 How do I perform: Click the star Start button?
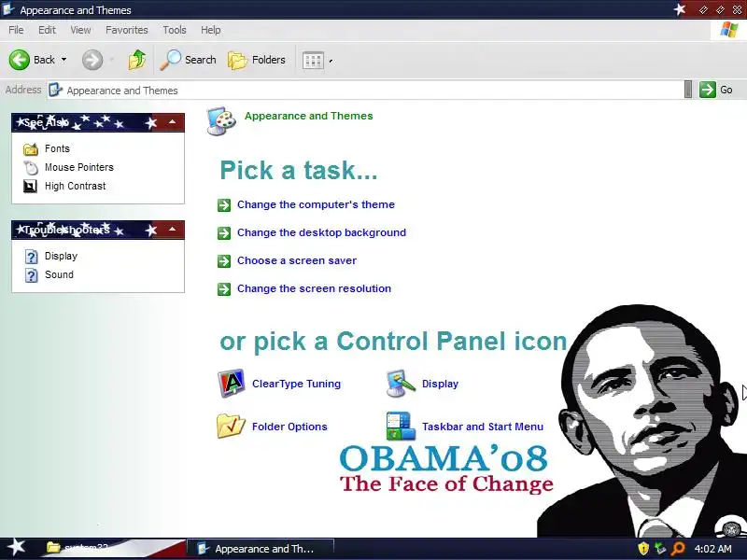[17, 548]
